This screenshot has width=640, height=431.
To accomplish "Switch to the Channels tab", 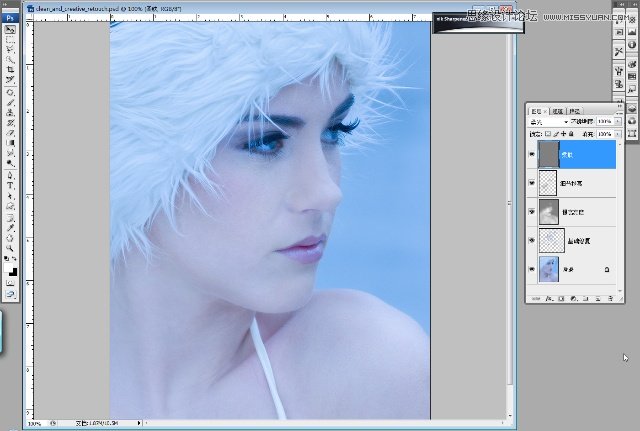I will click(558, 111).
